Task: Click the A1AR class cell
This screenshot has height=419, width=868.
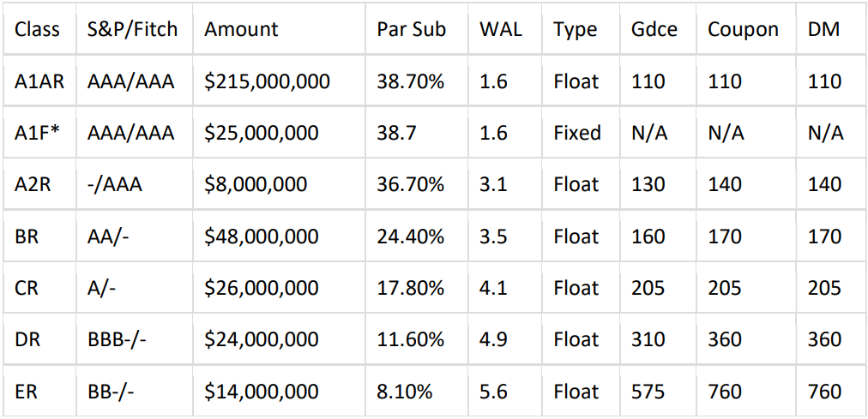Action: pyautogui.click(x=39, y=81)
